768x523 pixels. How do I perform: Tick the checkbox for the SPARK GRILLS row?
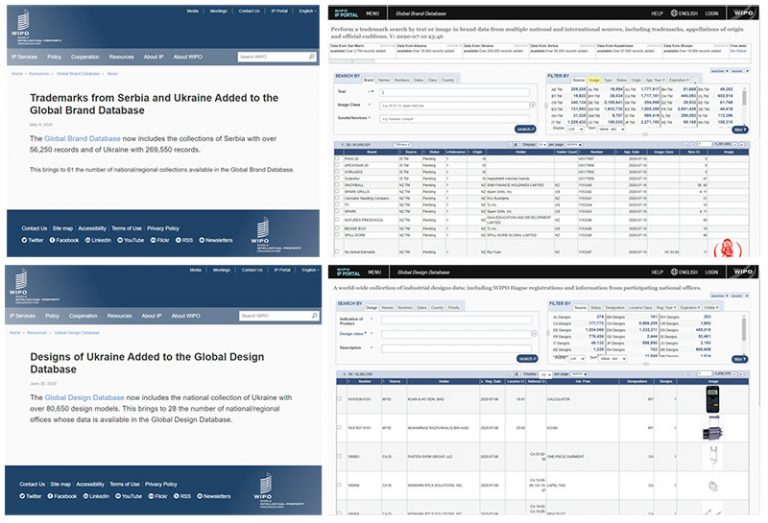(x=337, y=191)
